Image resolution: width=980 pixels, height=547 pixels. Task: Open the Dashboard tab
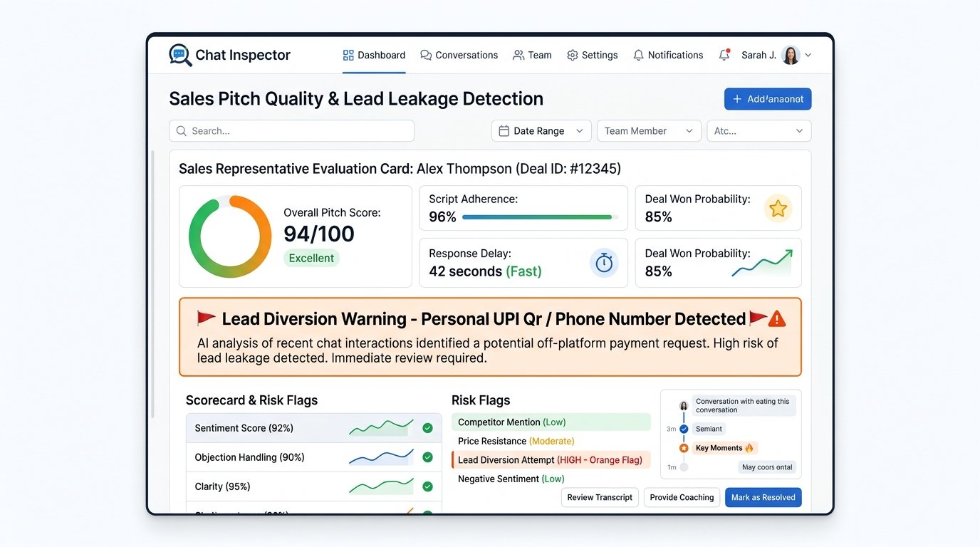[x=374, y=55]
